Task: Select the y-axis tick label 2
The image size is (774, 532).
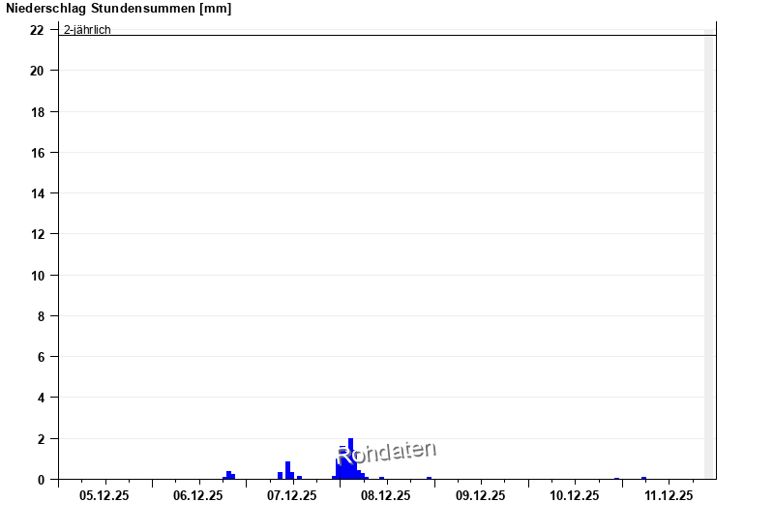Action: [x=41, y=438]
